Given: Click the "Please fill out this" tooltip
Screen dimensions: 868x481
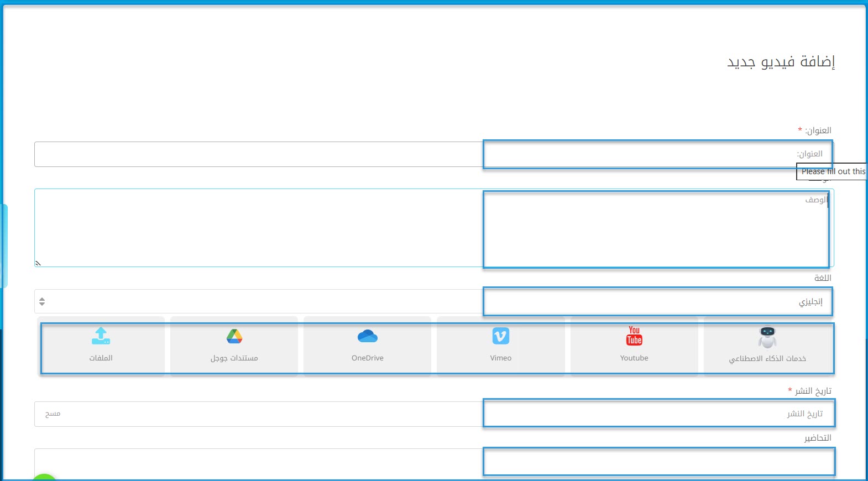Looking at the screenshot, I should 832,171.
